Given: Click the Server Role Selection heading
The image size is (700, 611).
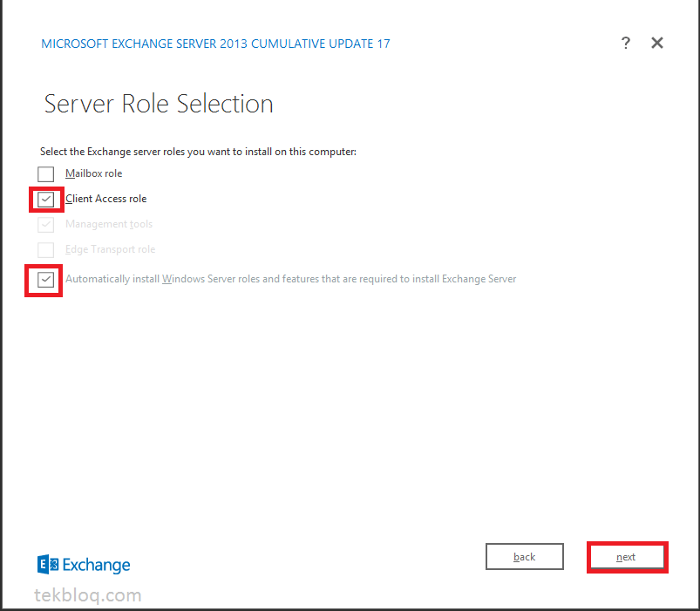Looking at the screenshot, I should tap(159, 104).
